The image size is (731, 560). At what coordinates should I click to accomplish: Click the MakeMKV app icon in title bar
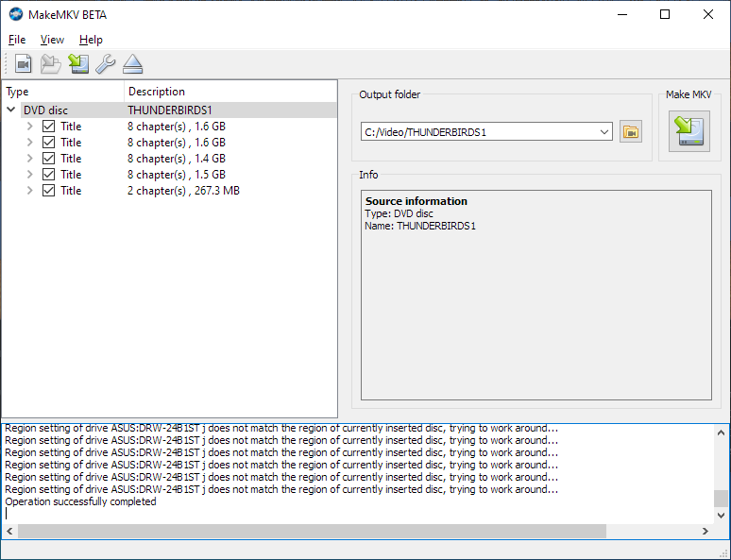[x=16, y=14]
